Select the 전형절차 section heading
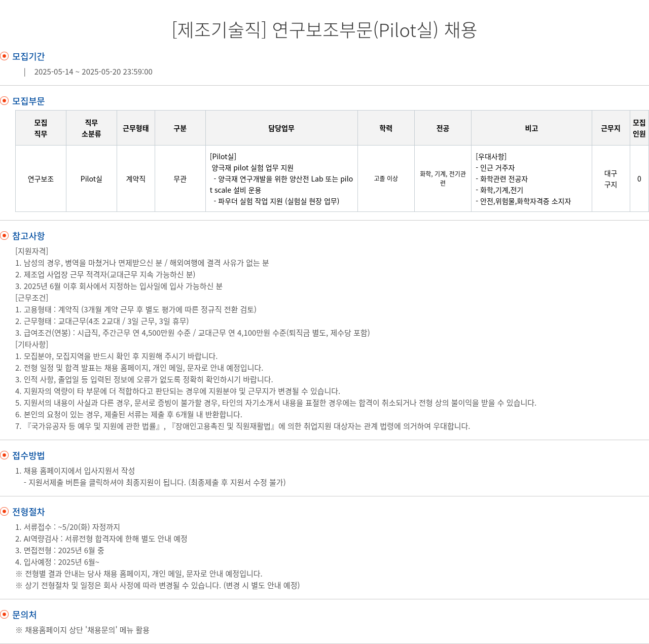 (28, 512)
